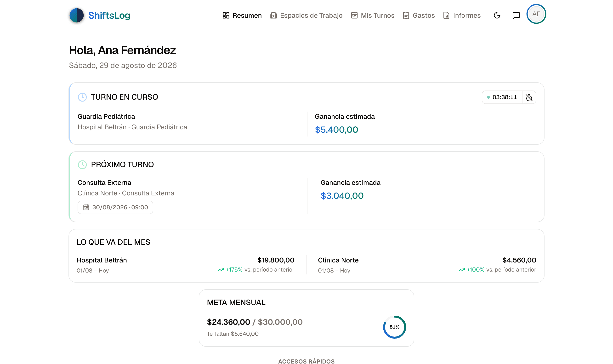Open the chat messages icon
Viewport: 613px width, 364px height.
tap(516, 16)
